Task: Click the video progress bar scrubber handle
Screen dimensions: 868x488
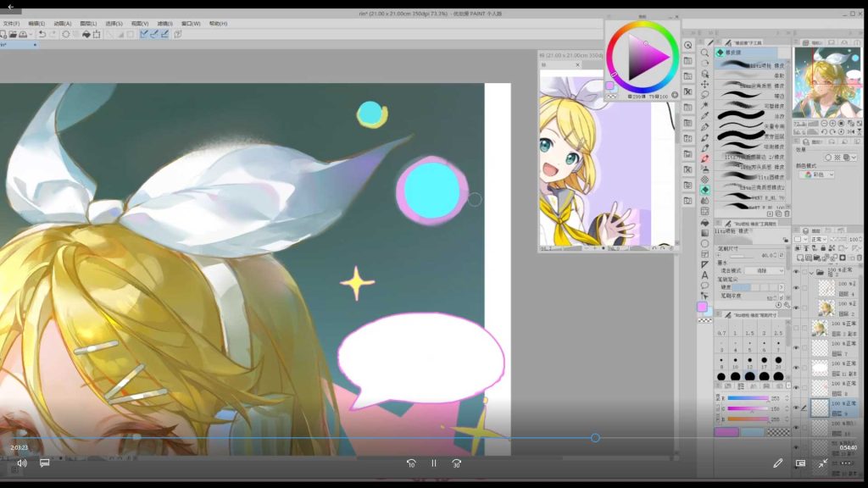Action: 595,438
